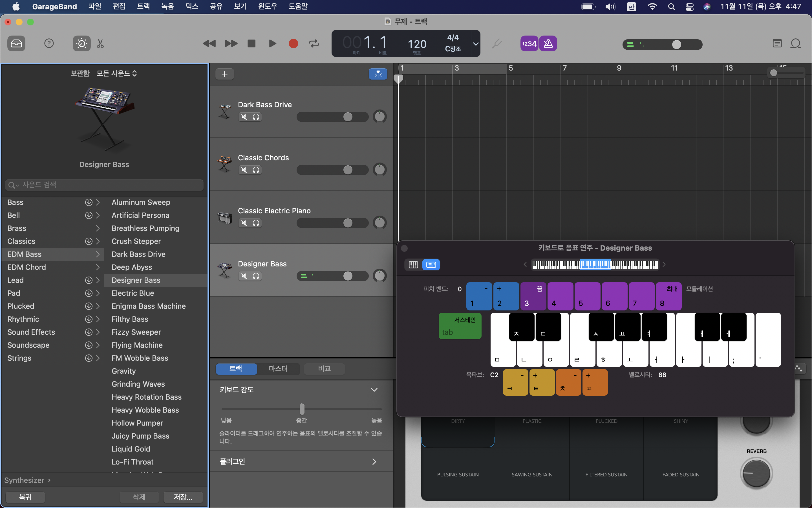Click the add track plus button
This screenshot has height=508, width=812.
tap(224, 74)
